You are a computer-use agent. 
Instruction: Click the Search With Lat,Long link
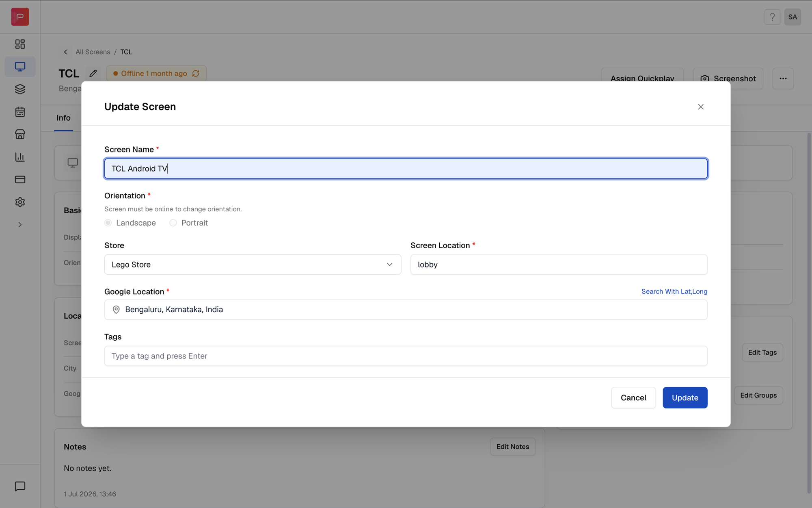[x=674, y=291]
